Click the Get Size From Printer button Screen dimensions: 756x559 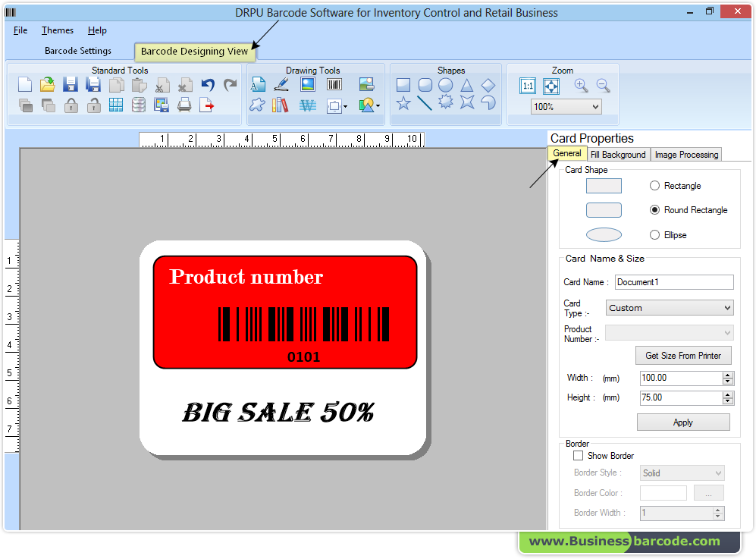coord(683,356)
